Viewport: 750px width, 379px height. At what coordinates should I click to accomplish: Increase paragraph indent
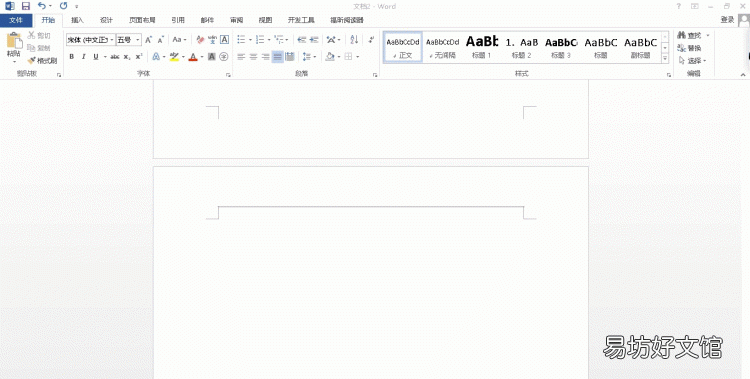pos(314,40)
